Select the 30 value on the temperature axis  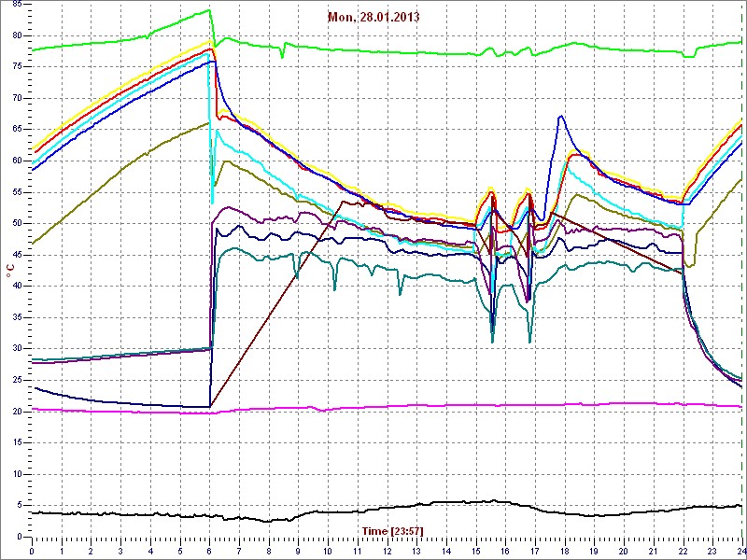16,348
